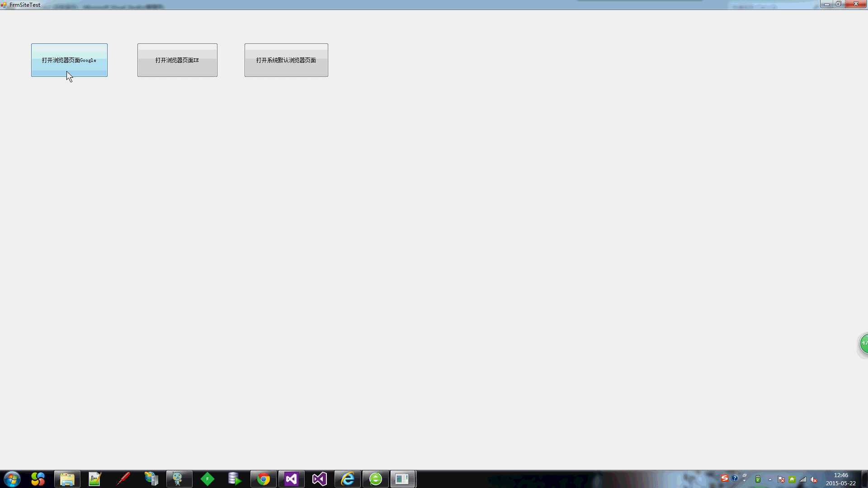Image resolution: width=868 pixels, height=488 pixels.
Task: Click the 打开浏览器页面Google button
Action: [x=69, y=60]
